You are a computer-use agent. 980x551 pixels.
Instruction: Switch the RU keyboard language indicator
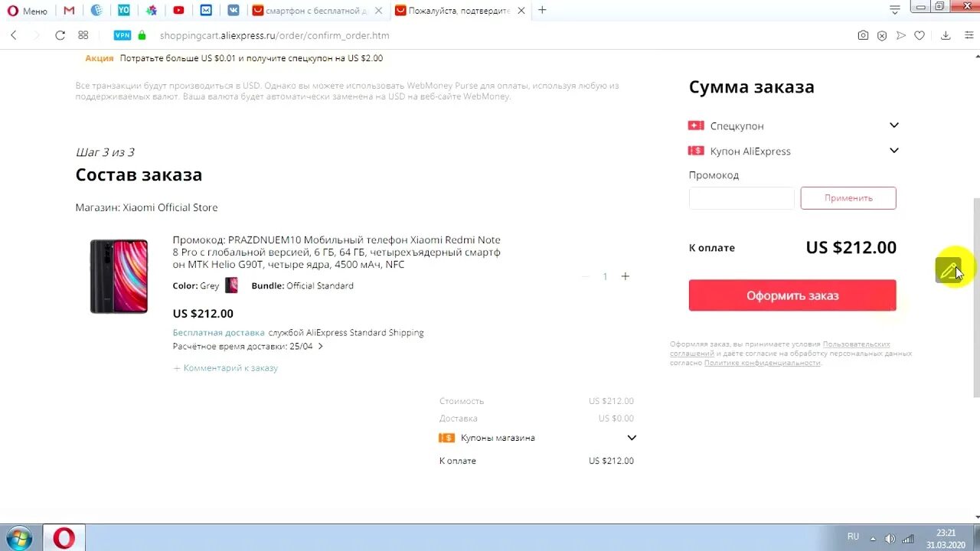[853, 536]
